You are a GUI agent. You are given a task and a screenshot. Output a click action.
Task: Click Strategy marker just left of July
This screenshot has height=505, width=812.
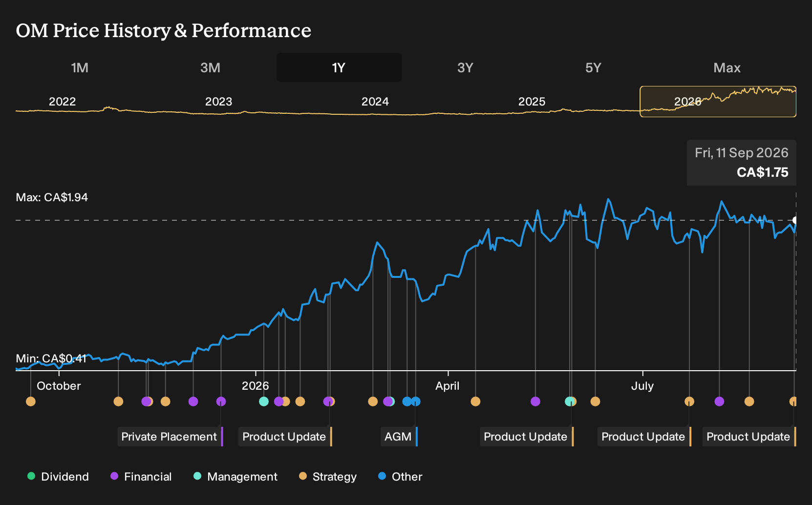point(595,401)
